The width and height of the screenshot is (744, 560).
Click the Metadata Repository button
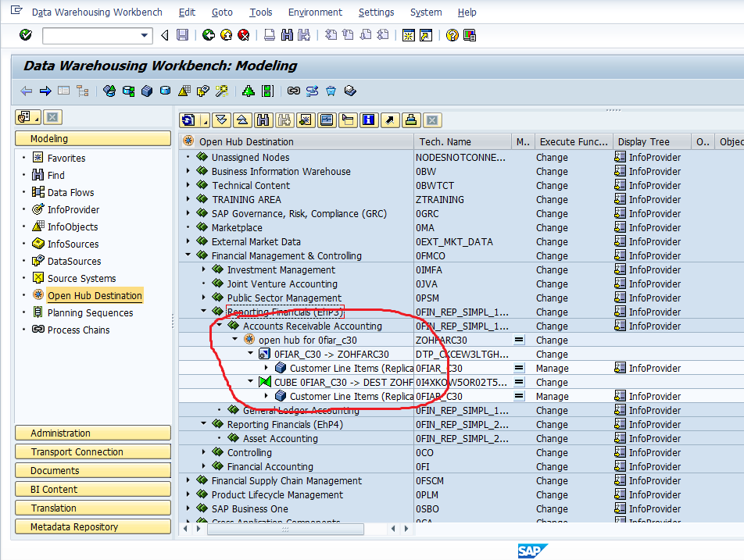(93, 527)
